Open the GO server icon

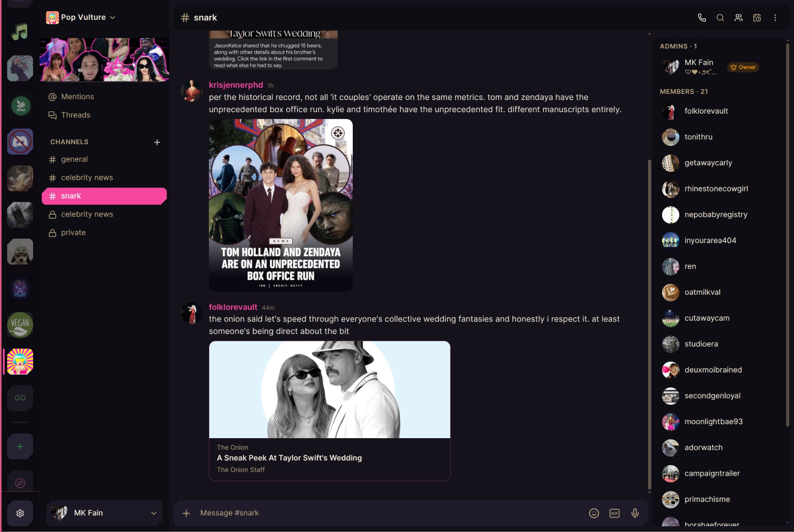click(20, 398)
